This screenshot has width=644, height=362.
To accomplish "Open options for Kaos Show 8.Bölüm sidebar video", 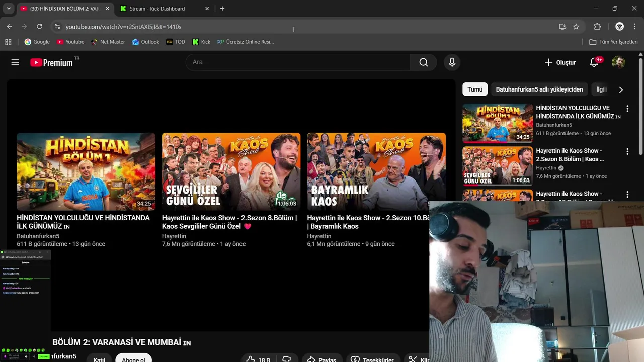I will 627,151.
